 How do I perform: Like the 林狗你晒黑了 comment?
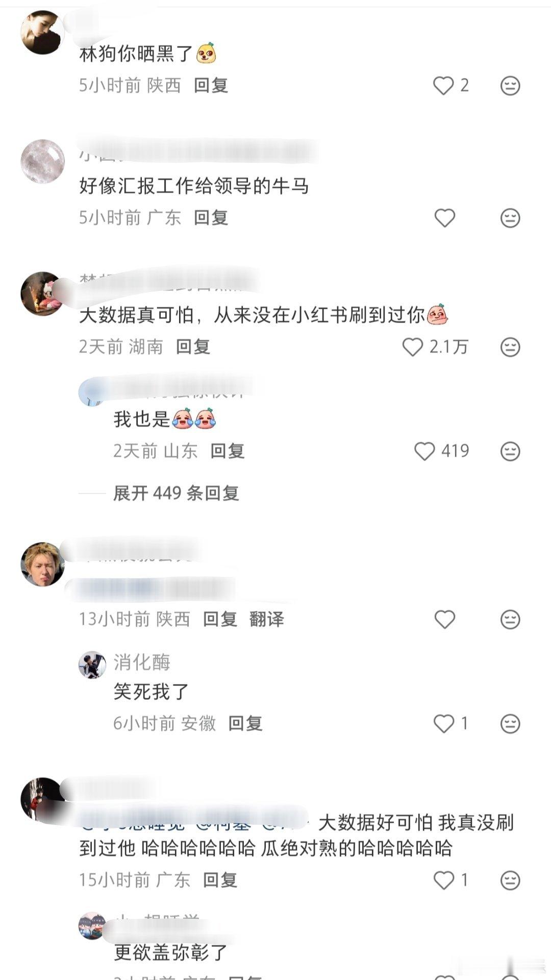click(443, 85)
